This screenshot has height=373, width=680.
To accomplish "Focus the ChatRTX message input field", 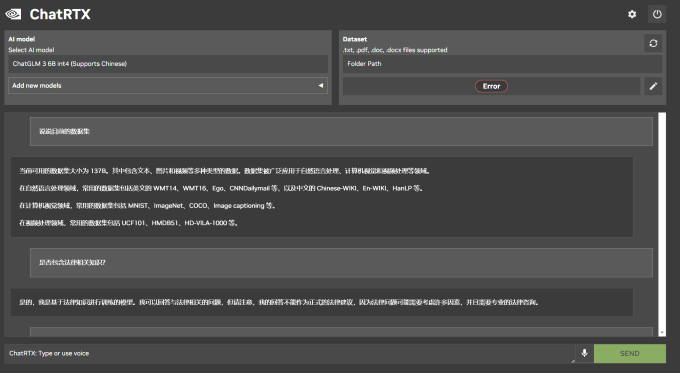I will click(x=289, y=353).
